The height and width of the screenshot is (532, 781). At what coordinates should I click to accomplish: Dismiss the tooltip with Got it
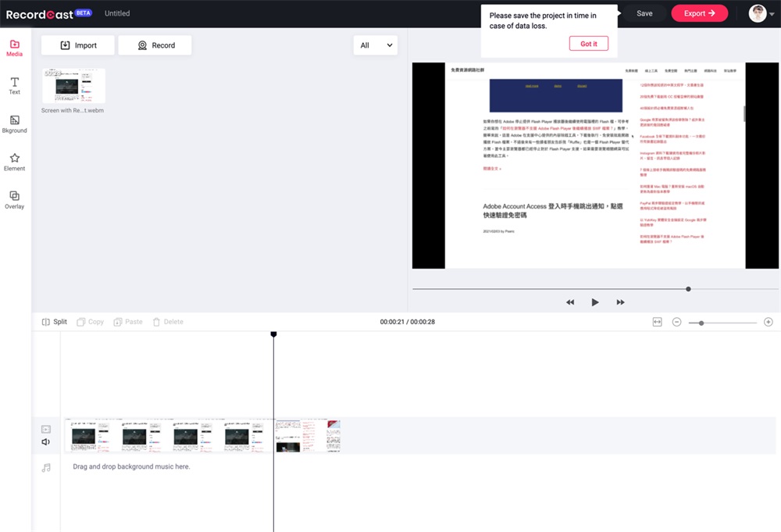tap(588, 44)
